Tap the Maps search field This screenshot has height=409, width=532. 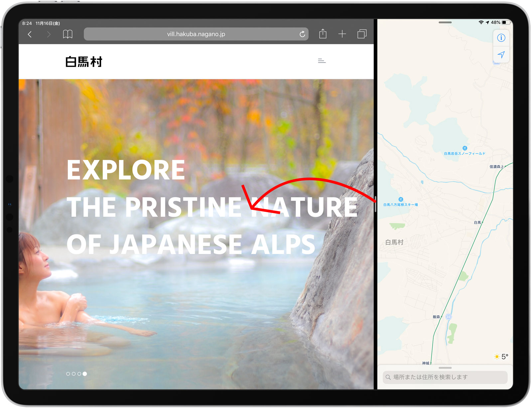click(x=445, y=377)
